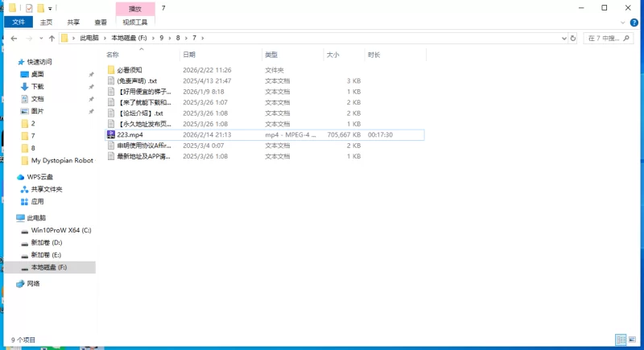Image resolution: width=644 pixels, height=350 pixels.
Task: Click the Back navigation arrow
Action: [x=14, y=38]
